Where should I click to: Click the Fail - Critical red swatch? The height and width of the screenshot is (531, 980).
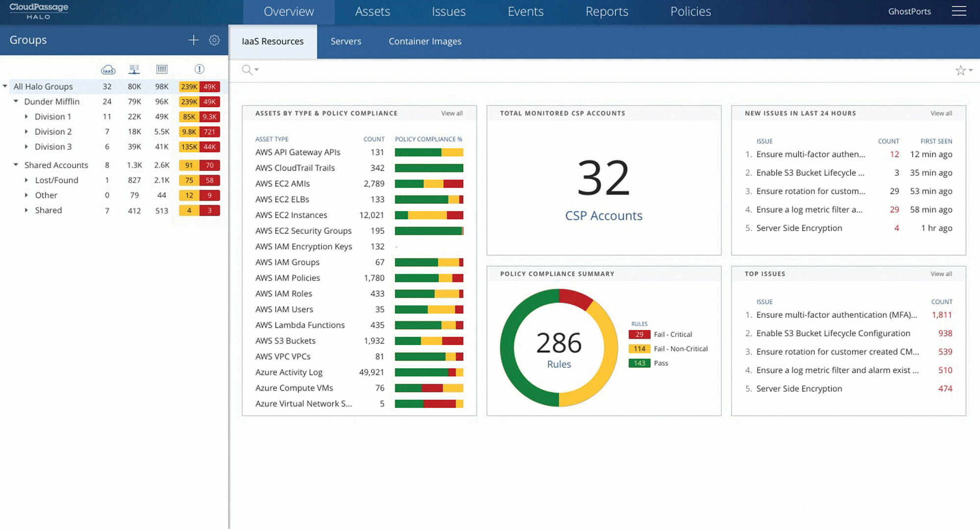pos(639,334)
